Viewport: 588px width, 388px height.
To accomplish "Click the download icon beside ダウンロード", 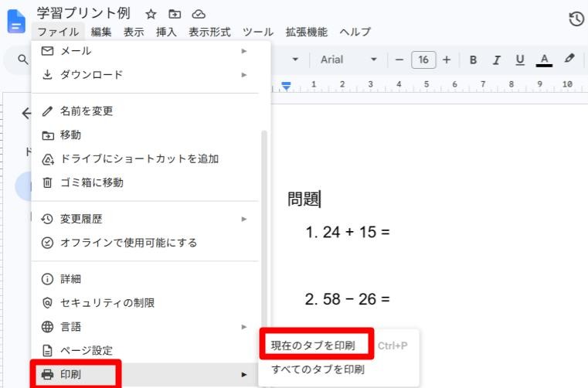I will pos(47,75).
